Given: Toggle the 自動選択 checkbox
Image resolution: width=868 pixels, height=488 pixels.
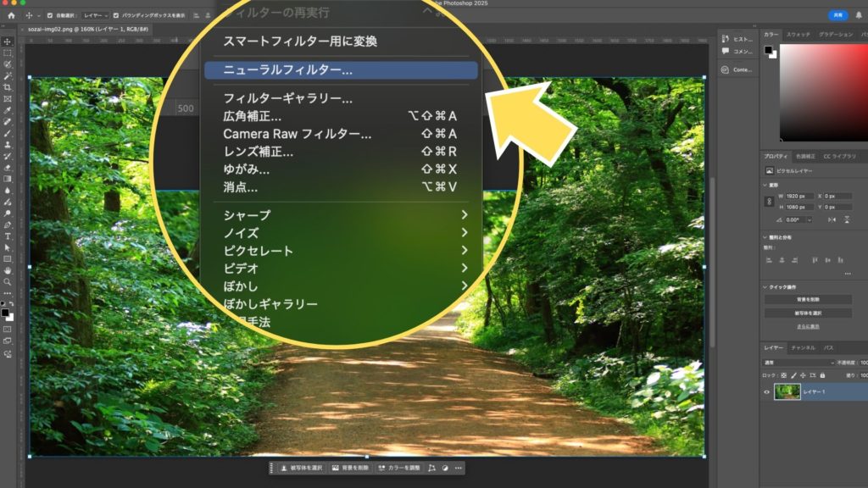Looking at the screenshot, I should [49, 15].
